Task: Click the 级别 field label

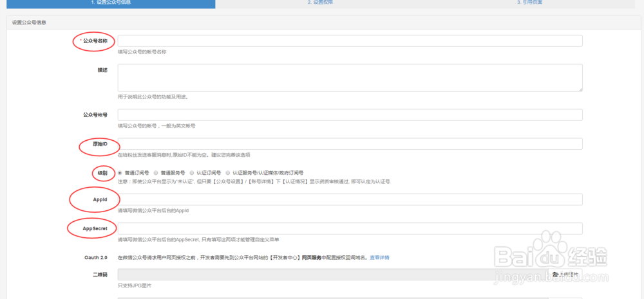Action: pyautogui.click(x=102, y=173)
